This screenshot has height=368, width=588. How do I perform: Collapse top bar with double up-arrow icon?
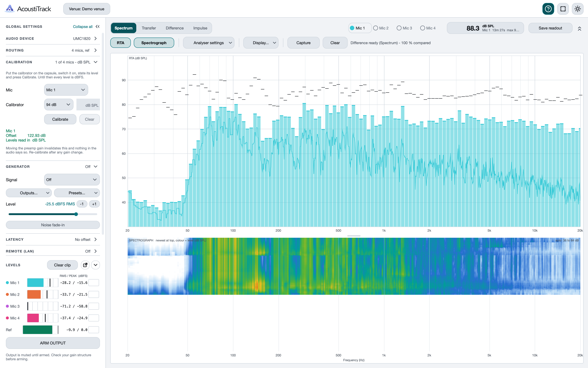[580, 29]
